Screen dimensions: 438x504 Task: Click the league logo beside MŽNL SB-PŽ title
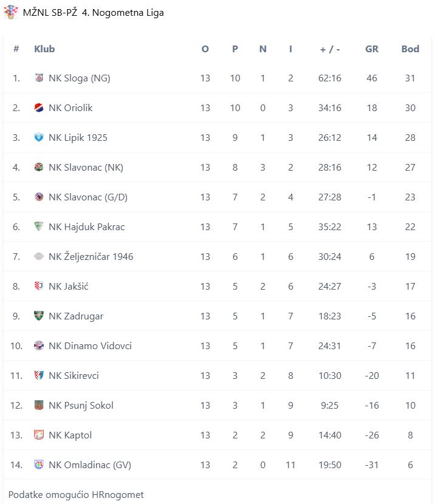pyautogui.click(x=11, y=12)
